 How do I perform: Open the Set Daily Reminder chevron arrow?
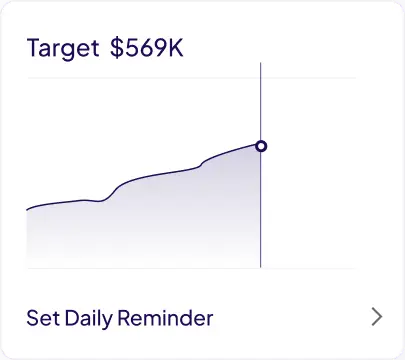[x=377, y=317]
